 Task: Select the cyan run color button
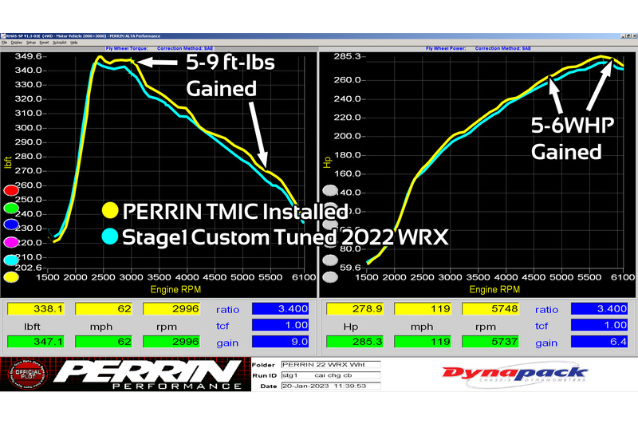click(13, 258)
